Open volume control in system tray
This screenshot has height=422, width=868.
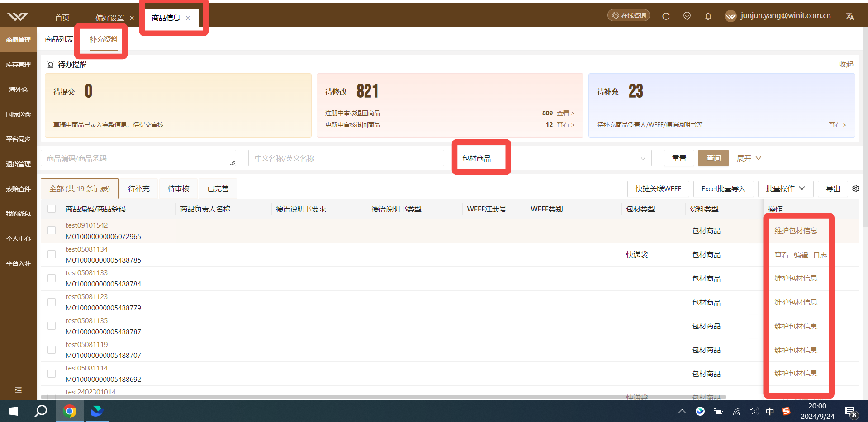(x=753, y=411)
